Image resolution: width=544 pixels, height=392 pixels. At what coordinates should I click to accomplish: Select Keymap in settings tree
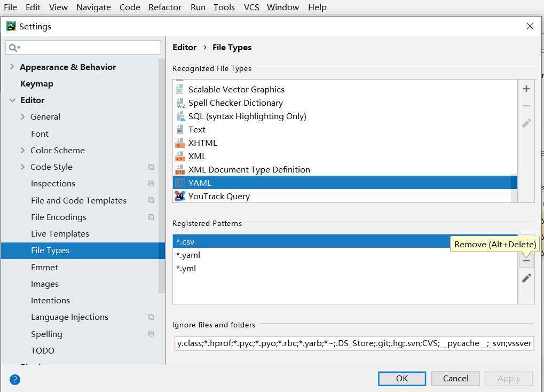click(37, 84)
